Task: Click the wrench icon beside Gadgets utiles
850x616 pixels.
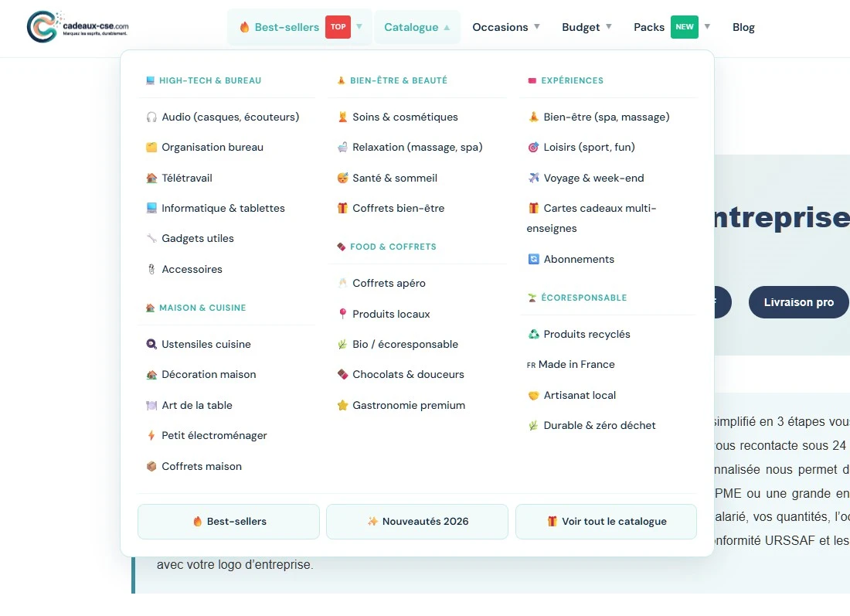Action: [x=151, y=239]
